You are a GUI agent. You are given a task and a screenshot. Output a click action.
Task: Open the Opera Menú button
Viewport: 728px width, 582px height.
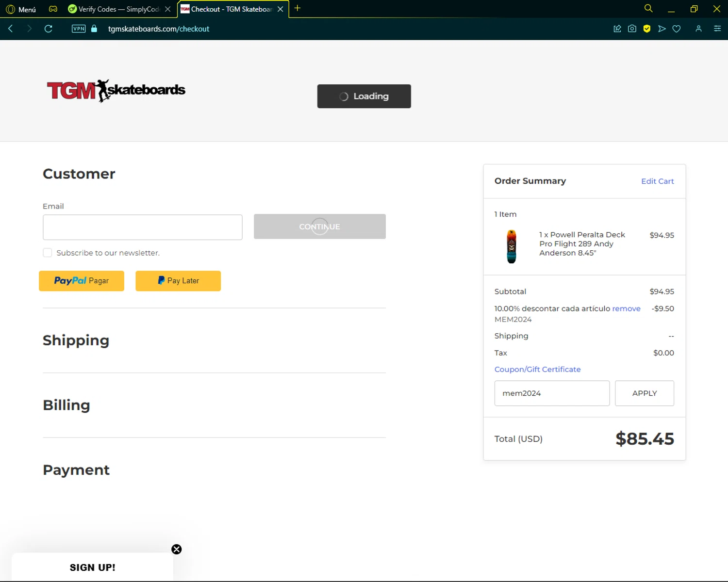point(21,9)
